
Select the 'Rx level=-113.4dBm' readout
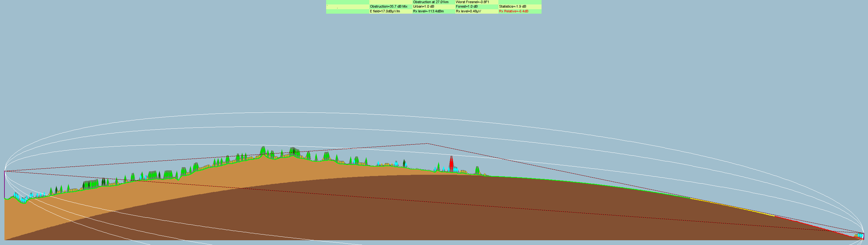(x=428, y=11)
